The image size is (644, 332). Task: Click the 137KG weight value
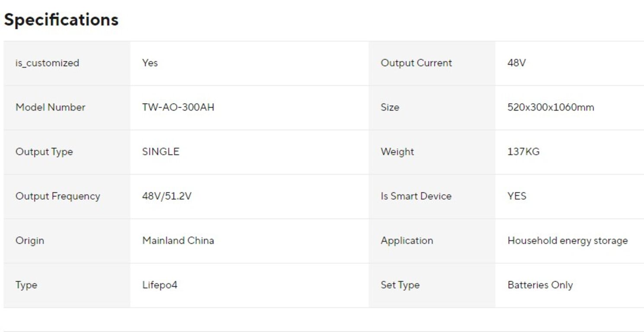pyautogui.click(x=523, y=152)
